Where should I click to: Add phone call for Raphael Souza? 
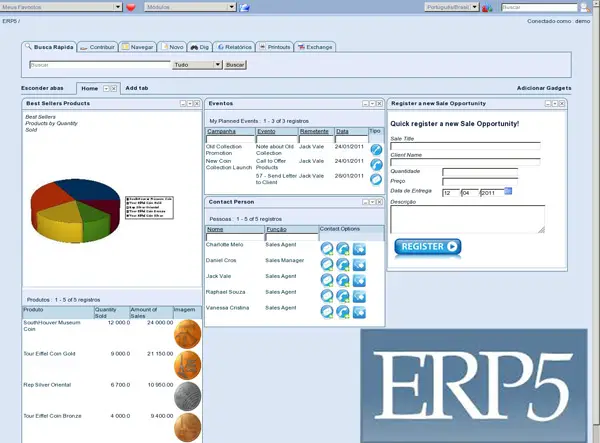(x=343, y=296)
